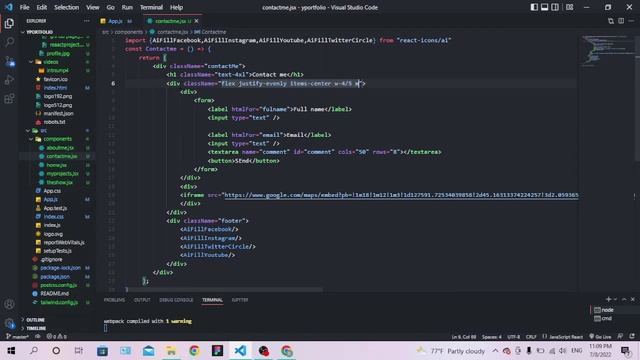
Task: Open the Selection menu
Action: 67,7
